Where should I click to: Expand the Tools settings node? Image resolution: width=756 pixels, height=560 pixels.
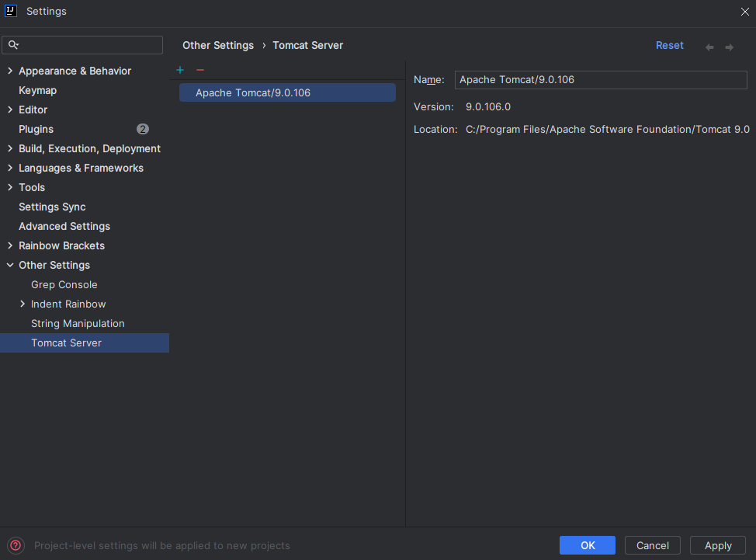point(10,187)
